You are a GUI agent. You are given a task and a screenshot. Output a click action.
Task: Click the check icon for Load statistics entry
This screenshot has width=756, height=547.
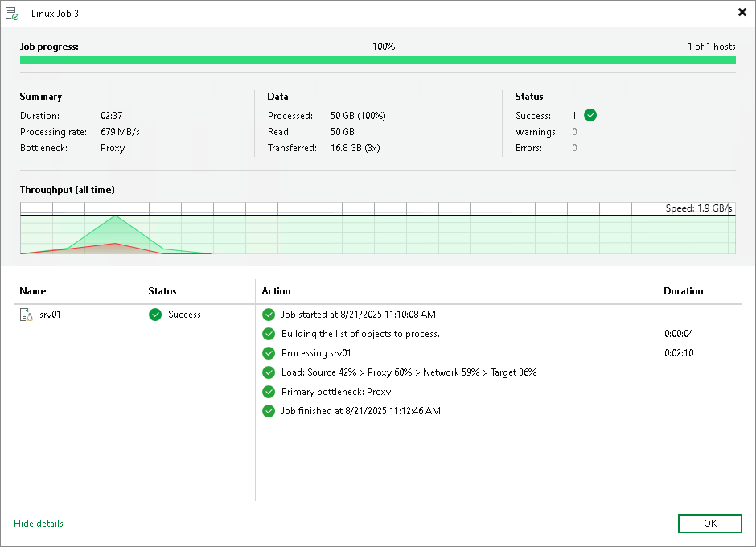(x=269, y=372)
